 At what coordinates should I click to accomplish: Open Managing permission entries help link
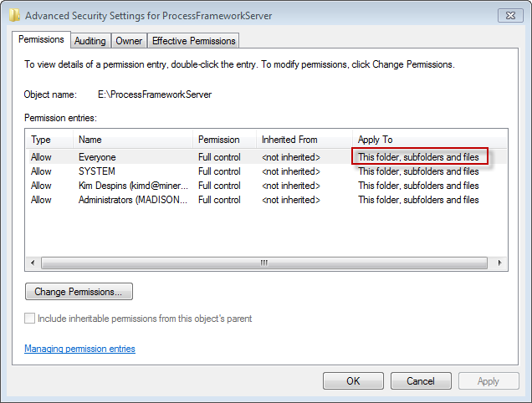[79, 349]
